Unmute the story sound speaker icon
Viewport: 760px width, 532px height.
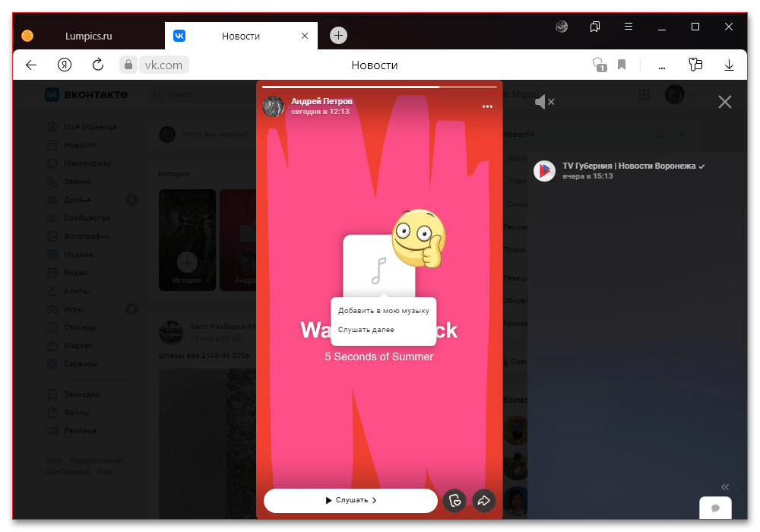pyautogui.click(x=544, y=102)
